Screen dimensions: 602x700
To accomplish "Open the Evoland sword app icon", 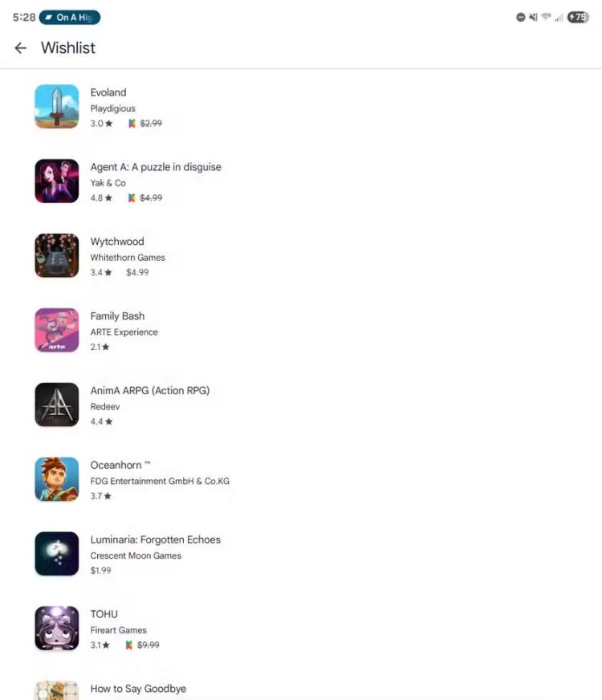I will click(57, 106).
